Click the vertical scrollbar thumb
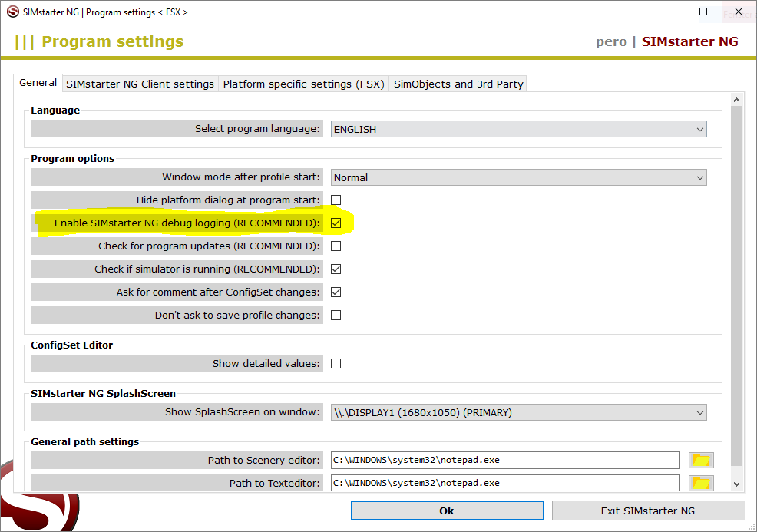 [736, 286]
